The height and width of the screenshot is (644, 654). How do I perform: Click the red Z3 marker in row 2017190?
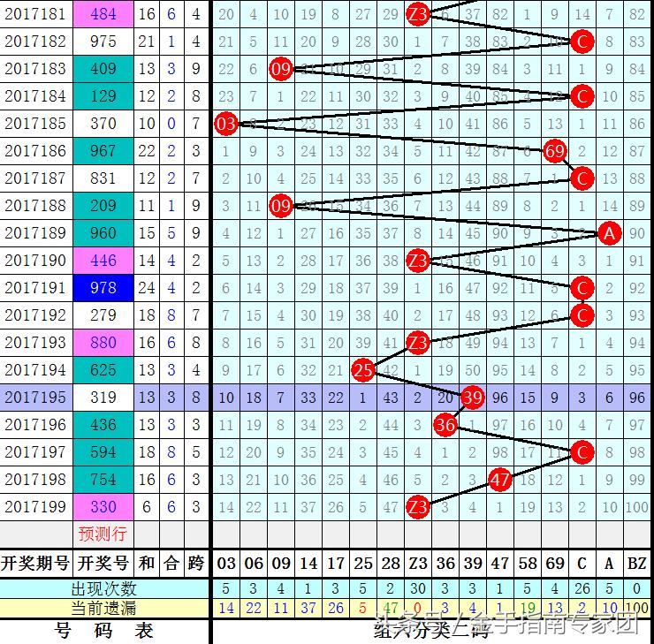click(x=417, y=261)
